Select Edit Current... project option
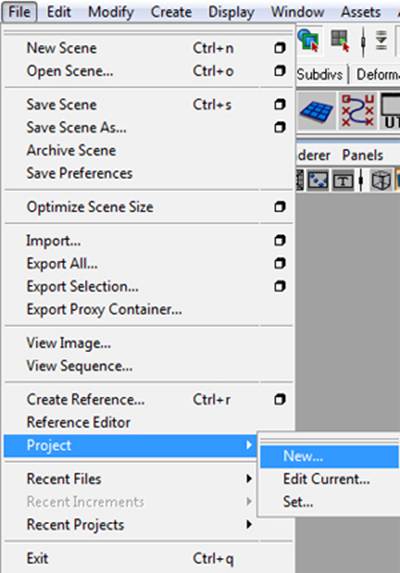This screenshot has height=573, width=400. pos(327,479)
